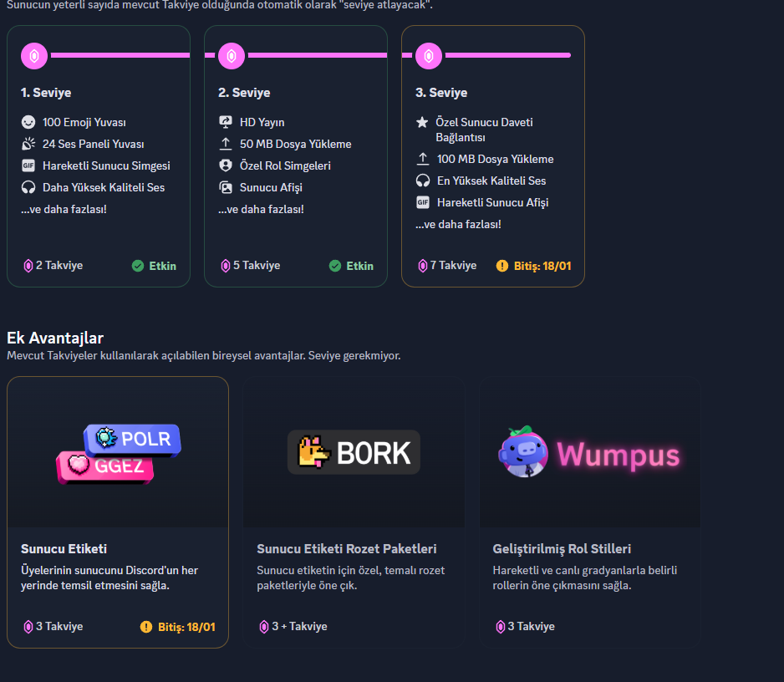The width and height of the screenshot is (784, 682).
Task: Click the upload arrow beside 50 MB Dosya Yükleme
Action: point(226,144)
